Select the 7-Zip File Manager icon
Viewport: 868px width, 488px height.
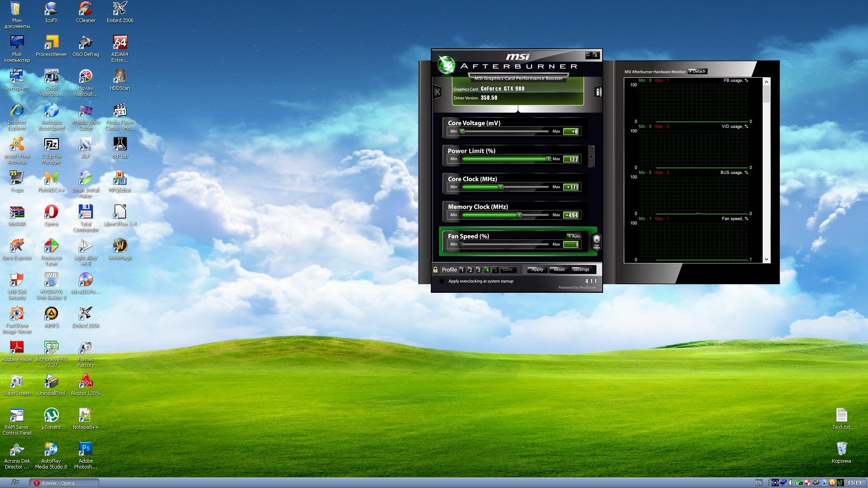click(x=51, y=151)
